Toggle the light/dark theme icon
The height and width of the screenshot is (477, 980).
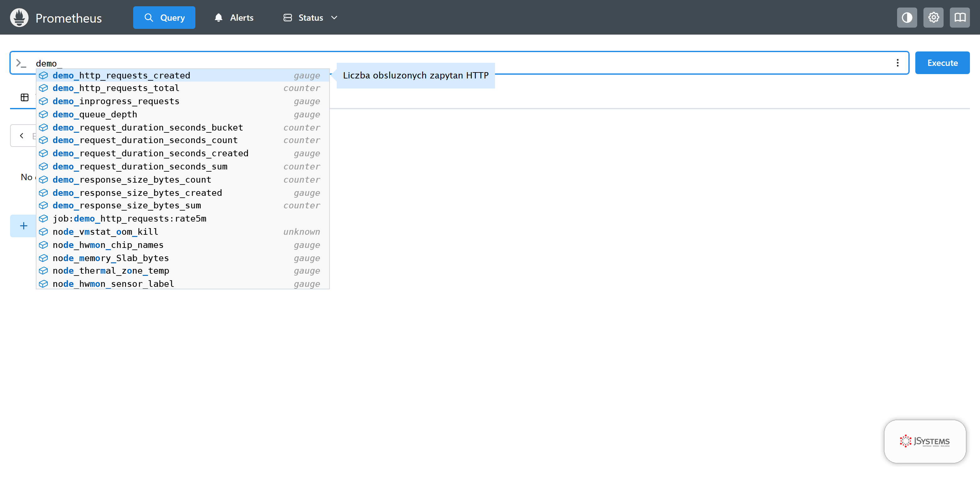click(x=907, y=18)
